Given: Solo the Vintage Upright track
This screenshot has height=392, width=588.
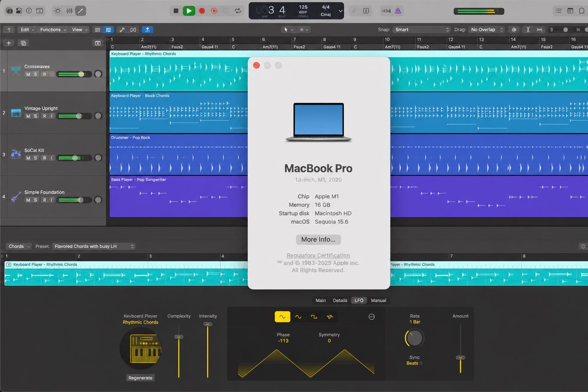Looking at the screenshot, I should (x=36, y=116).
